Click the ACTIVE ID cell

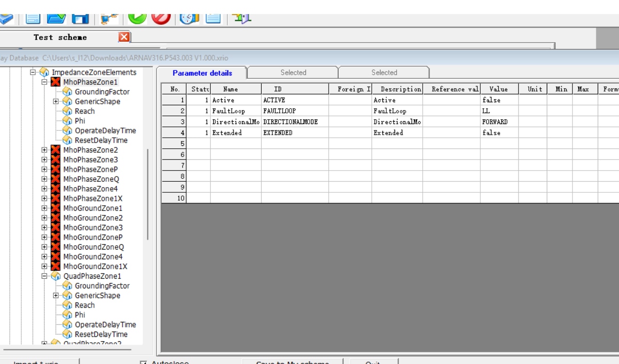pos(295,100)
